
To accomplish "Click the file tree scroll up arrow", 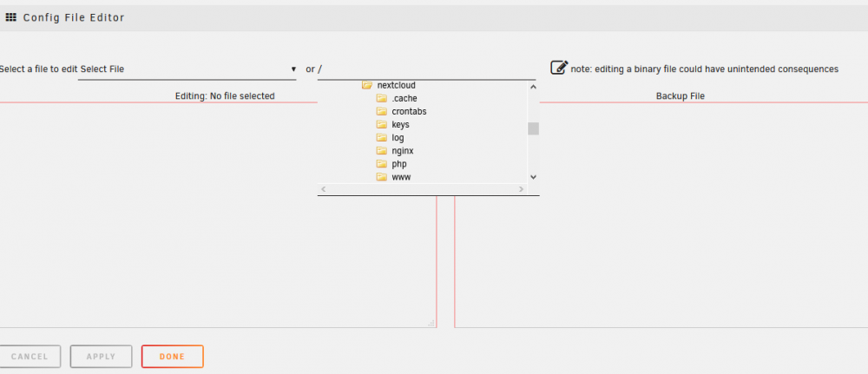I will tap(533, 86).
